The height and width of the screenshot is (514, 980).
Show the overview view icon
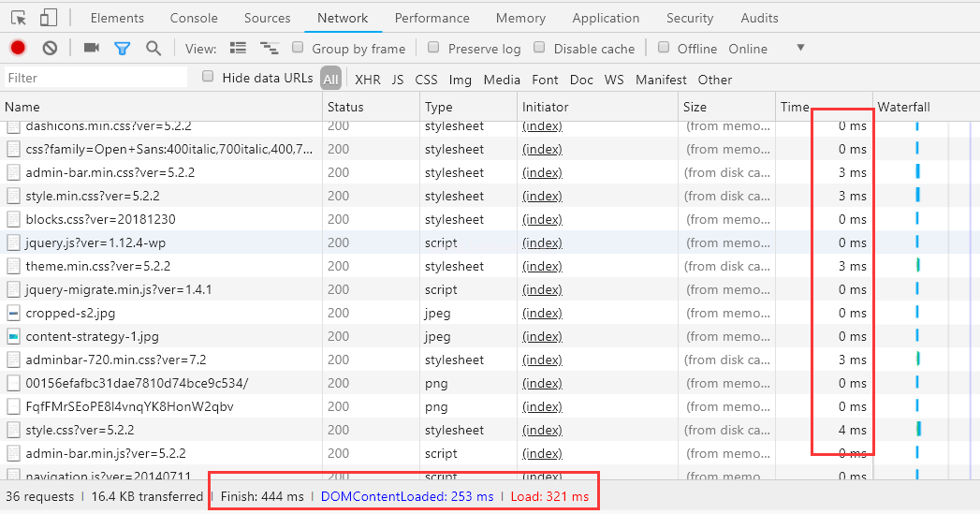click(x=270, y=49)
